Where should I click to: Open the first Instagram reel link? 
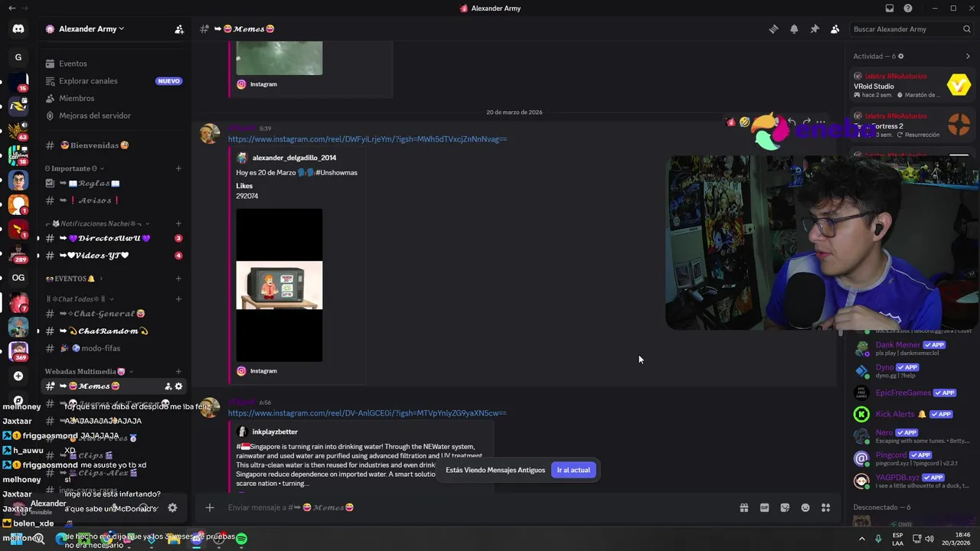[367, 139]
